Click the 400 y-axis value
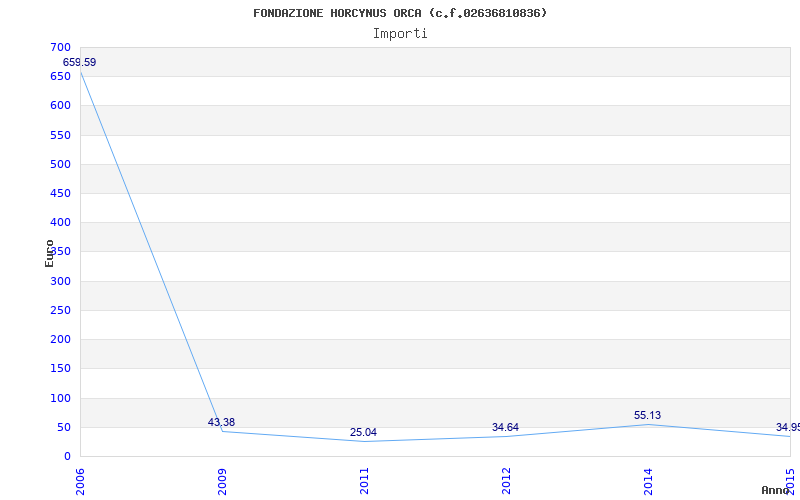 point(61,222)
